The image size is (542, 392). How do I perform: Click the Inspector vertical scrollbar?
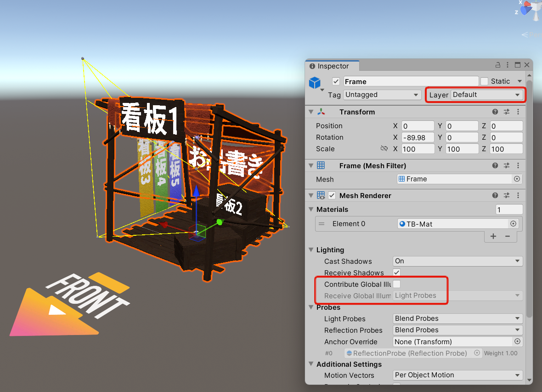(529, 199)
